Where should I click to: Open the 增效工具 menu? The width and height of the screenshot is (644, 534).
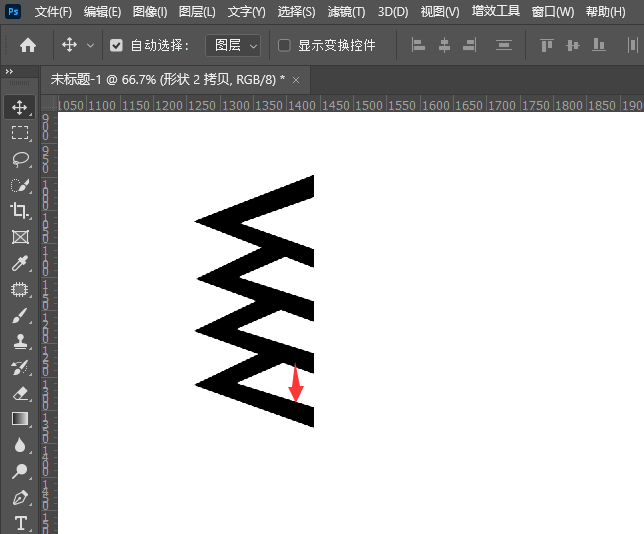496,11
